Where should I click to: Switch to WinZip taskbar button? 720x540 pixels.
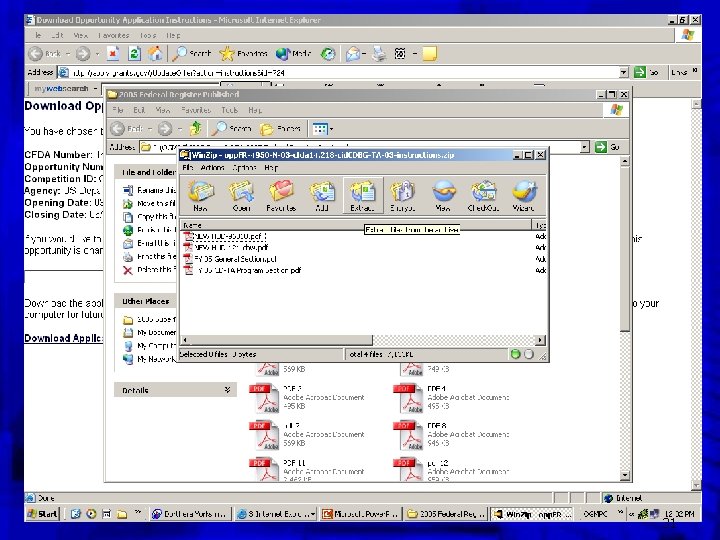[532, 514]
